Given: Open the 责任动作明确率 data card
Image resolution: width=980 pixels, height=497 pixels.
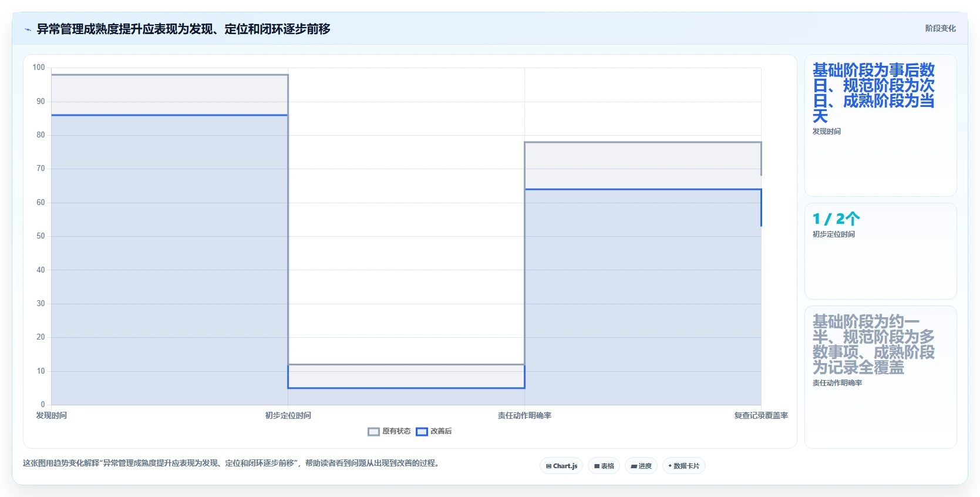Looking at the screenshot, I should [x=881, y=377].
